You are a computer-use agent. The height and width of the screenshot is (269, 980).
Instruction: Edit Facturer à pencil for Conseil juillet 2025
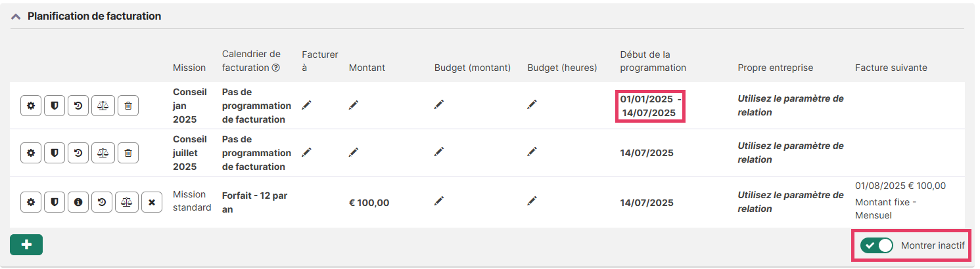307,152
